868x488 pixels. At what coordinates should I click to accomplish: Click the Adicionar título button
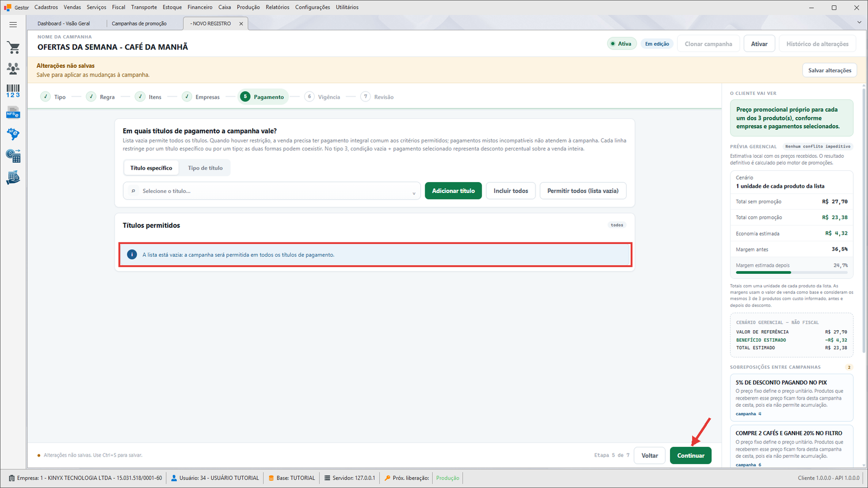[x=453, y=191]
